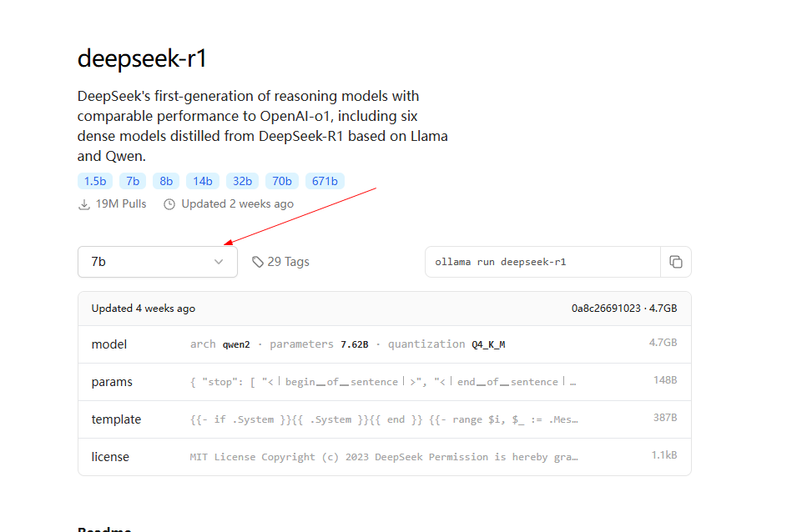Select the 1.5b tag

coord(95,181)
